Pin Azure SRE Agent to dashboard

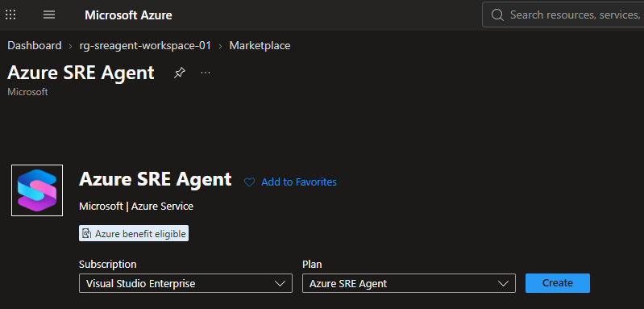[180, 73]
